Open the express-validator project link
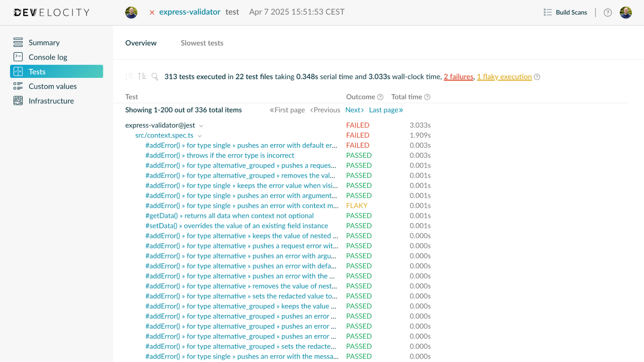This screenshot has height=362, width=644. [189, 12]
